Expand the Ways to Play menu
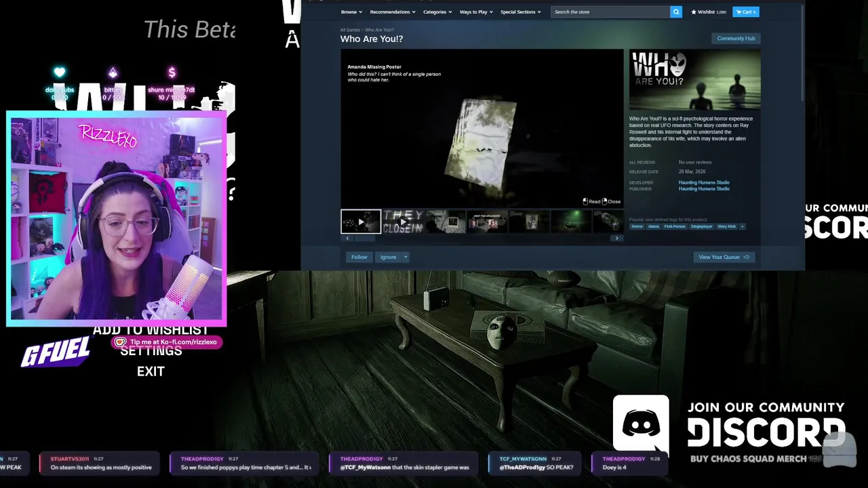This screenshot has width=868, height=488. 476,12
